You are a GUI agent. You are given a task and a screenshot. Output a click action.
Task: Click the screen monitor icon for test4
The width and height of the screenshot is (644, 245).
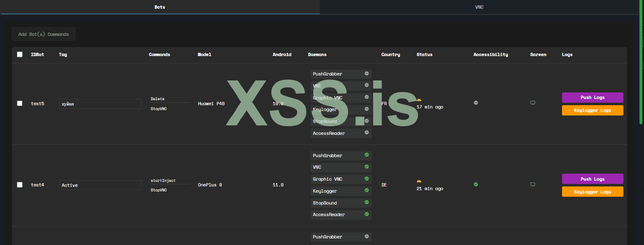click(532, 184)
